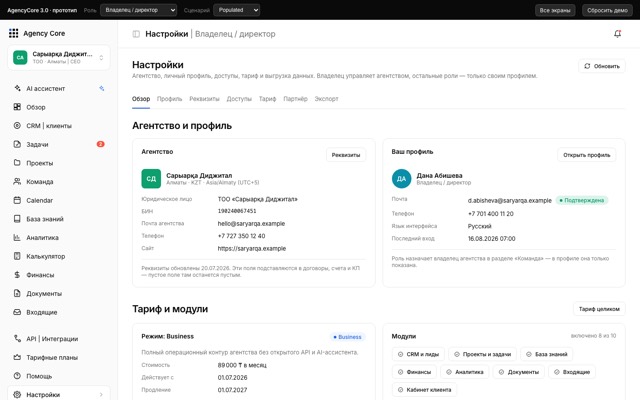The height and width of the screenshot is (400, 640).
Task: Click the CRM и лиды module chip
Action: pyautogui.click(x=418, y=354)
